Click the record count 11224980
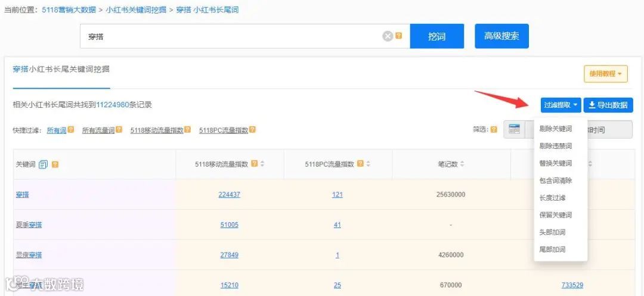This screenshot has height=296, width=644. 113,105
